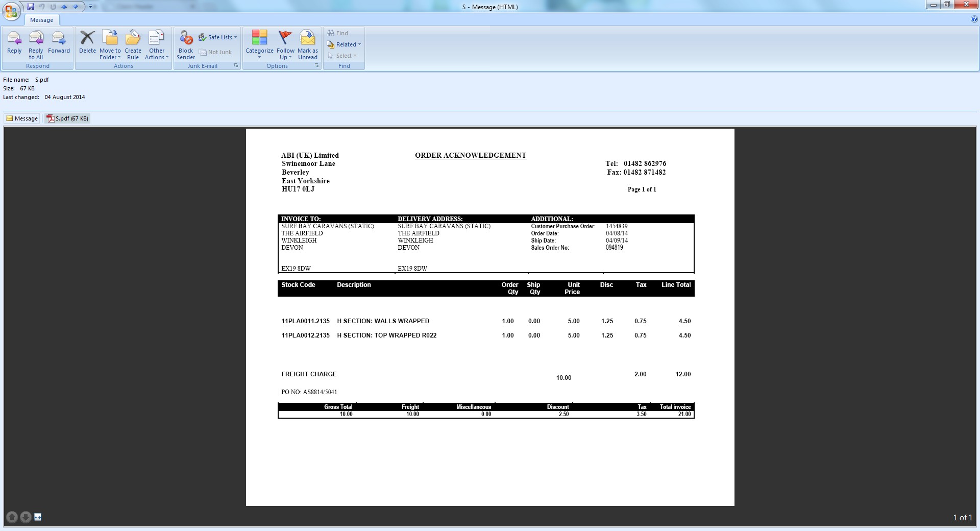Open the Office button menu
Viewport: 980px width, 531px height.
(11, 11)
